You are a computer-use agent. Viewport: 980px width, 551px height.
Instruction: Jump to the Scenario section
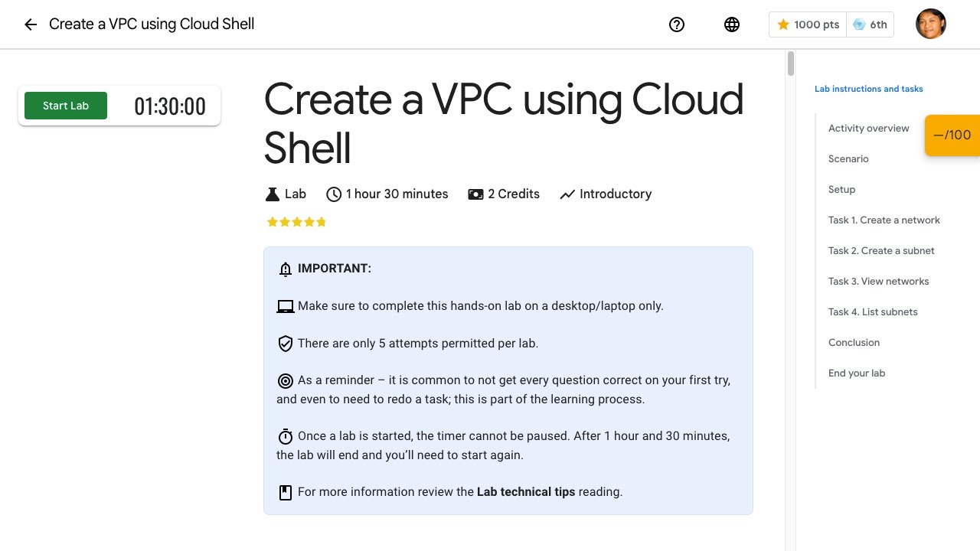(848, 159)
